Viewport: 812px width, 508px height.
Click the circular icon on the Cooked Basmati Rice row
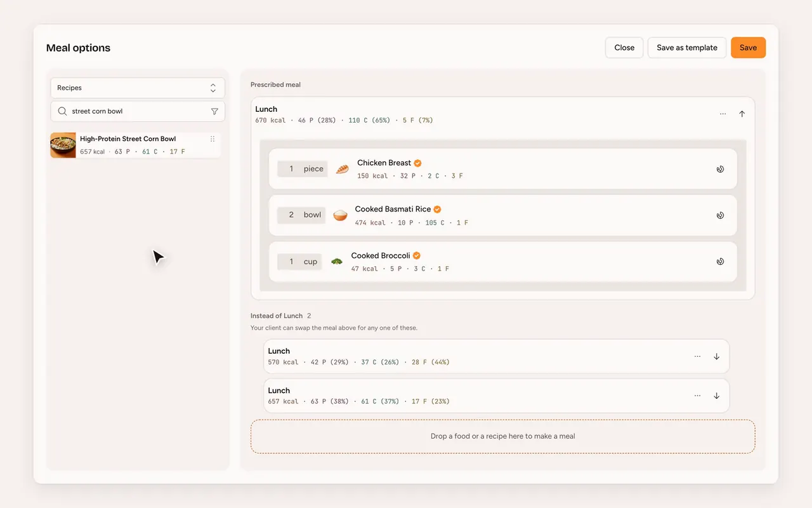click(x=720, y=215)
